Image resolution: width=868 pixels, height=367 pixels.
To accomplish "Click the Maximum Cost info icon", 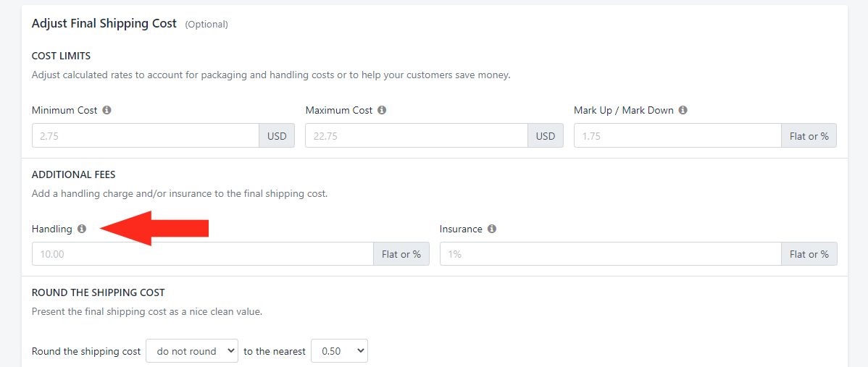I will (382, 111).
